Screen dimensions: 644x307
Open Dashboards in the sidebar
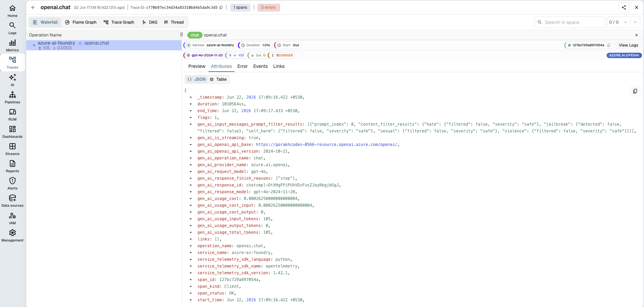point(12,132)
